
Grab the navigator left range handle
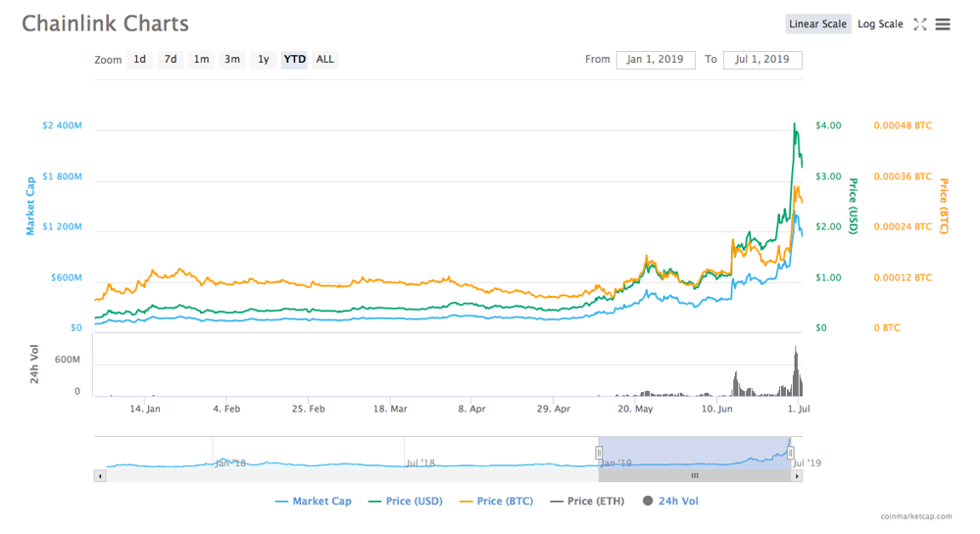(599, 453)
